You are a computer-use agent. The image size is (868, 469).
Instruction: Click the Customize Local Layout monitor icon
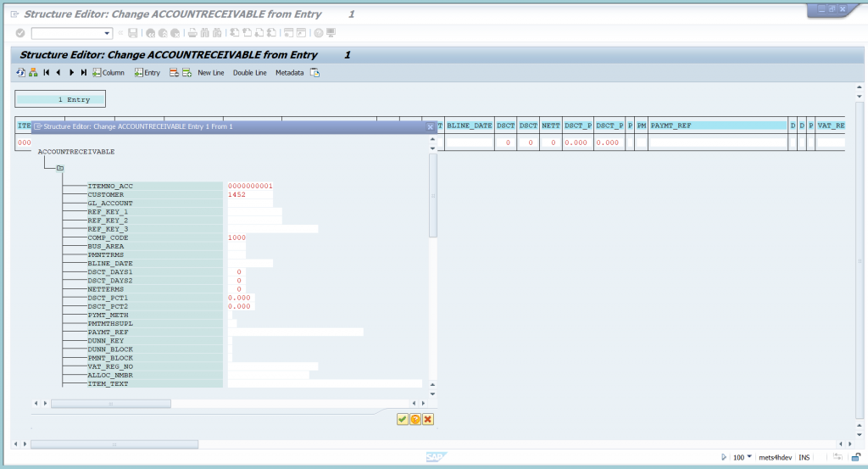pos(331,33)
